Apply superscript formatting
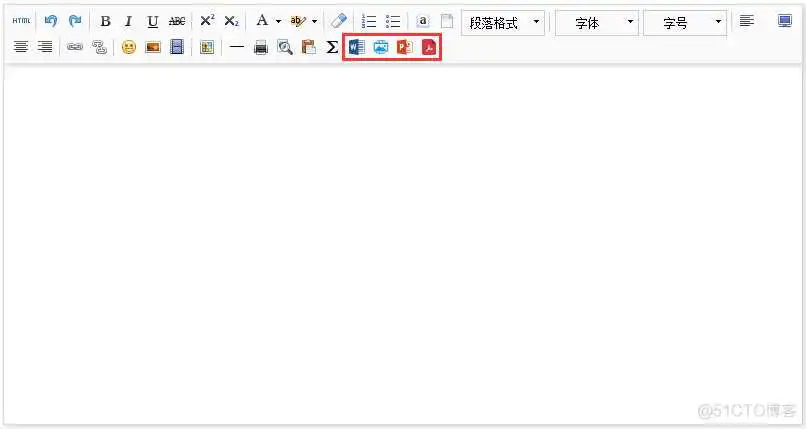The height and width of the screenshot is (429, 806). tap(207, 21)
